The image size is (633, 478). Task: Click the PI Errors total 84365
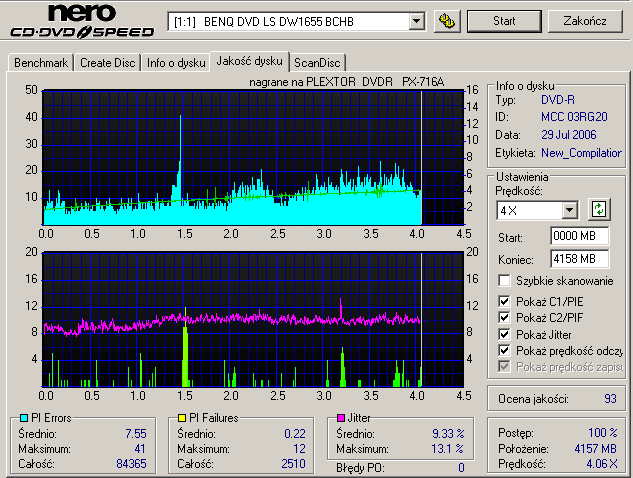[x=131, y=463]
